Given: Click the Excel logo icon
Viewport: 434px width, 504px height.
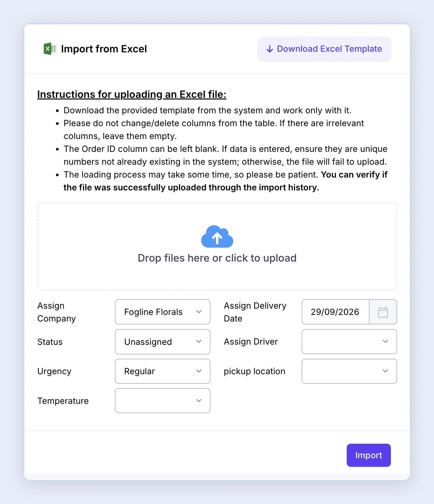Looking at the screenshot, I should click(50, 49).
